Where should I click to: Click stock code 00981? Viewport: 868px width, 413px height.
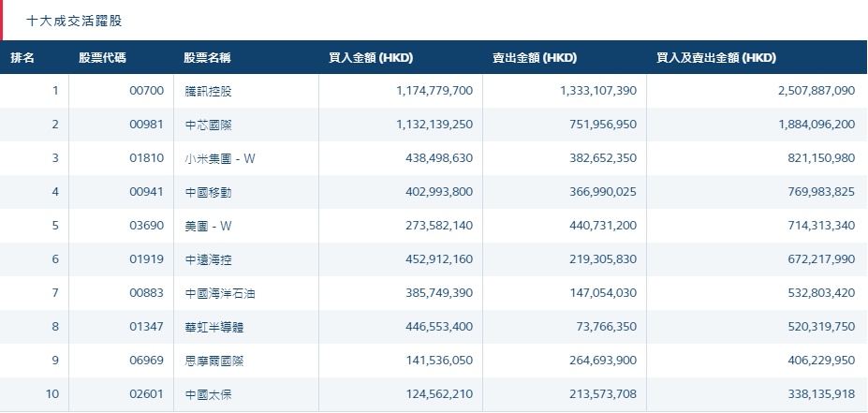click(146, 125)
